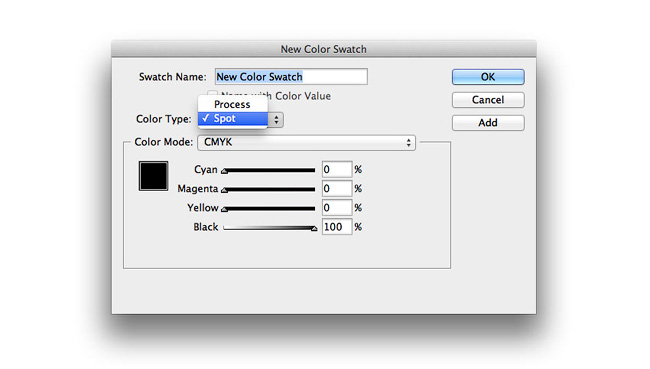The image size is (650, 369).
Task: Click the Add button
Action: pyautogui.click(x=488, y=123)
